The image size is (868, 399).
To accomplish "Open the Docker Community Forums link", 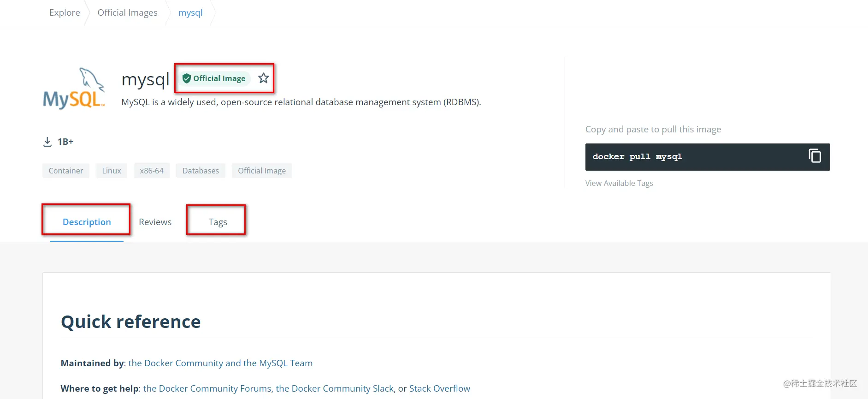I will click(207, 388).
